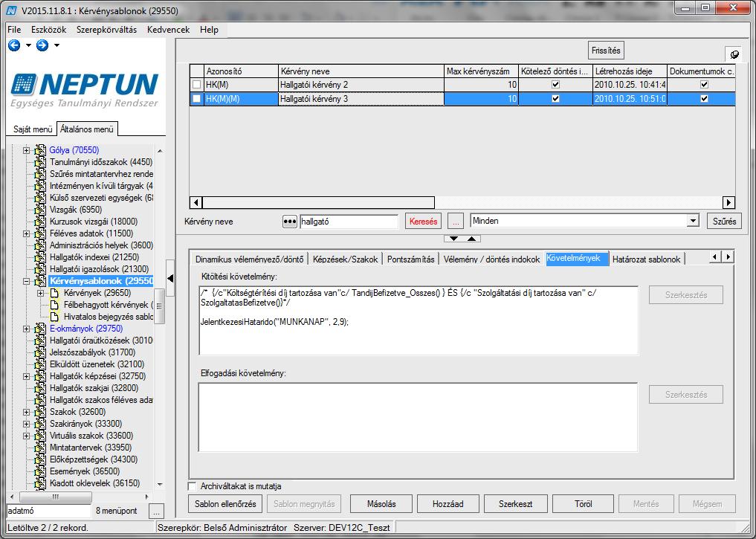Click the grid's horizontal scroll left arrow
The width and height of the screenshot is (756, 539).
click(196, 202)
